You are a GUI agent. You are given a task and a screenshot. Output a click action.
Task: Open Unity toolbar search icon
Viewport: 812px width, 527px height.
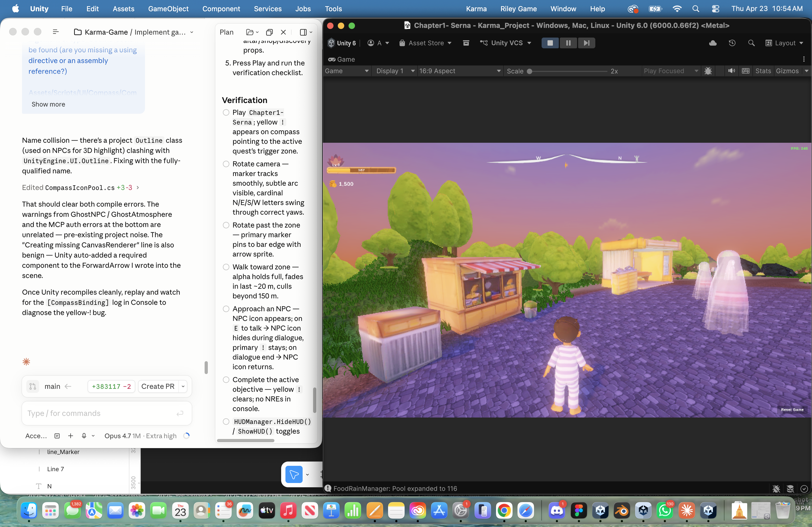(751, 43)
